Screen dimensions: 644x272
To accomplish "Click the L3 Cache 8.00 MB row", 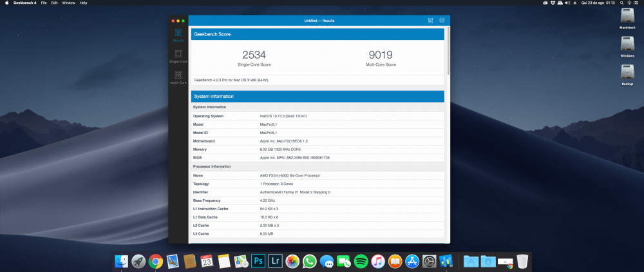I will [x=317, y=234].
